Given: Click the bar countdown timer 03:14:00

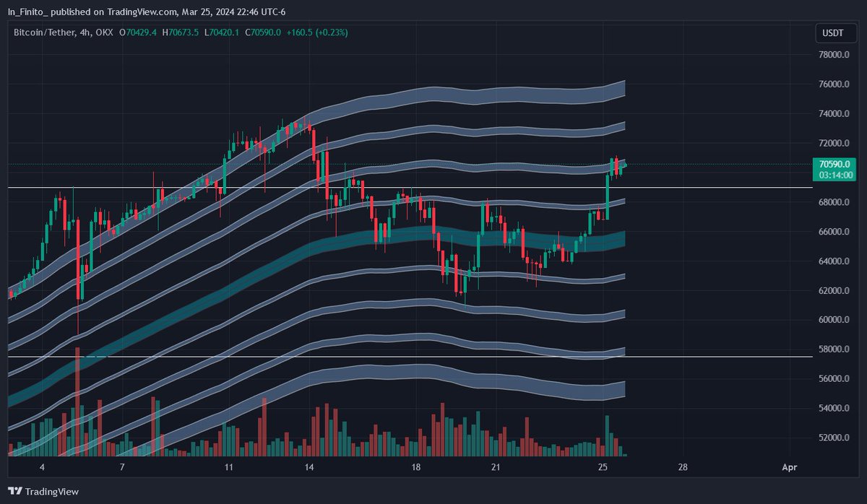Looking at the screenshot, I should point(836,175).
